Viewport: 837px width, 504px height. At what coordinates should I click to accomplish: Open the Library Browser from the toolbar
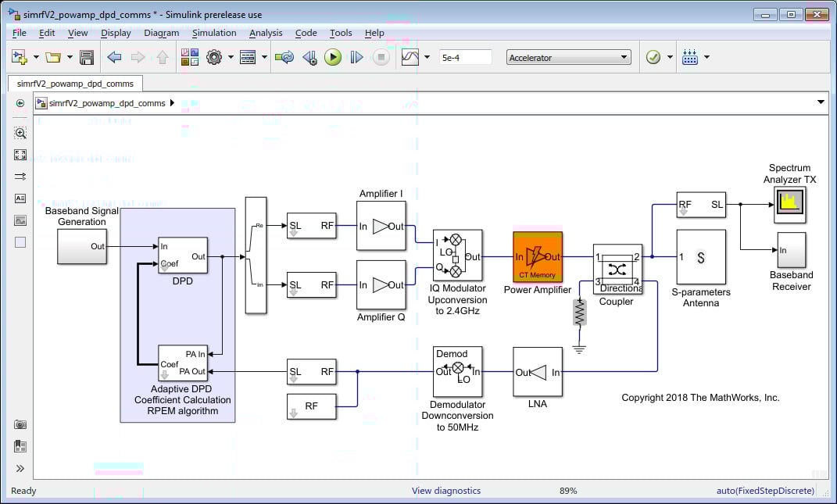(188, 56)
